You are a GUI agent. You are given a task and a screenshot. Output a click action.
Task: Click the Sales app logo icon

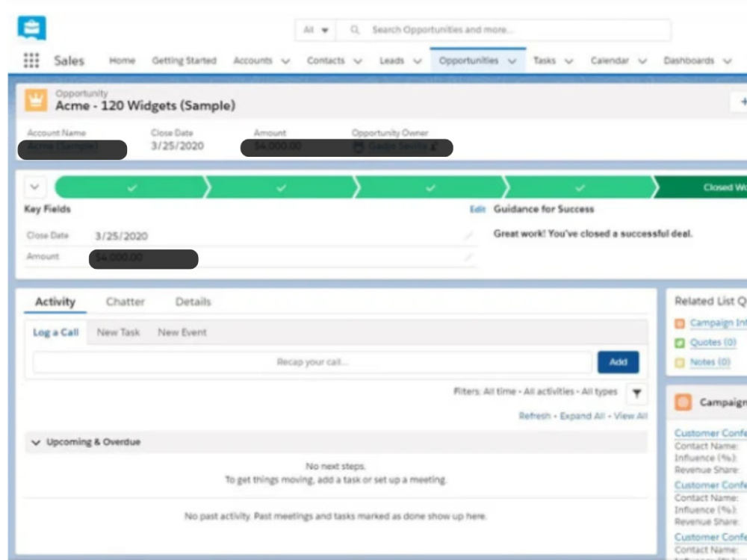(32, 28)
